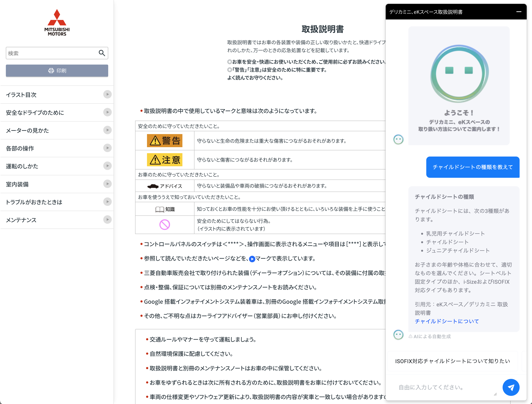Click the blue reference arrow mark icon
The image size is (532, 404).
click(252, 259)
